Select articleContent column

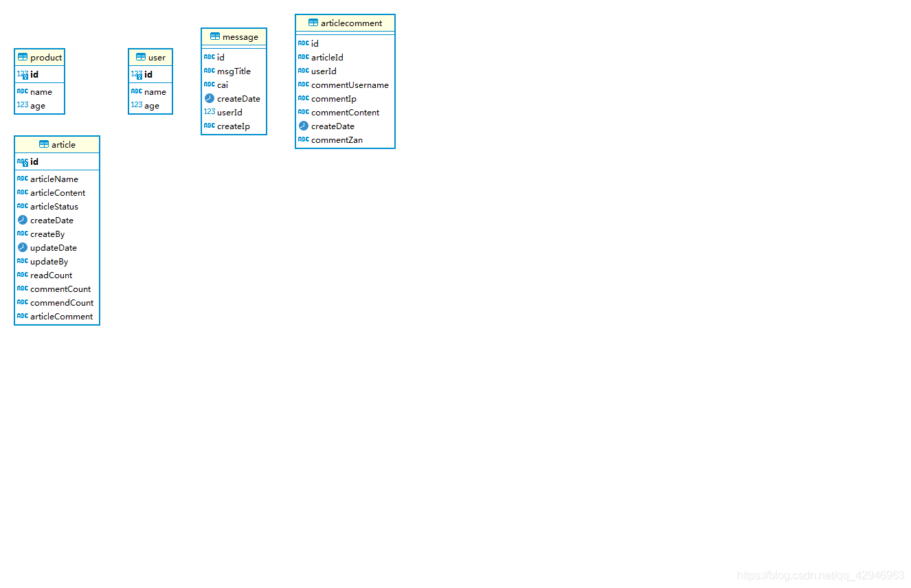(57, 192)
